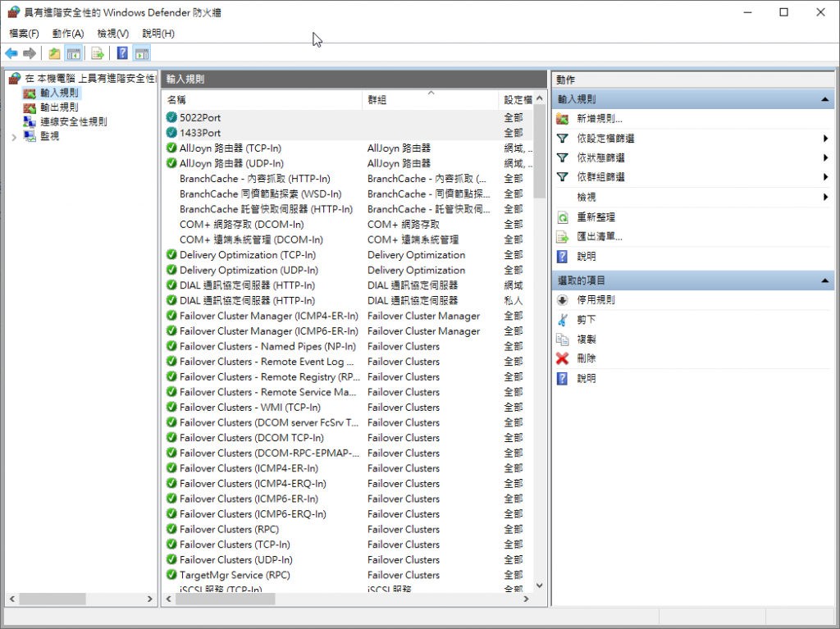
Task: Click the Up one level folder icon
Action: click(54, 53)
